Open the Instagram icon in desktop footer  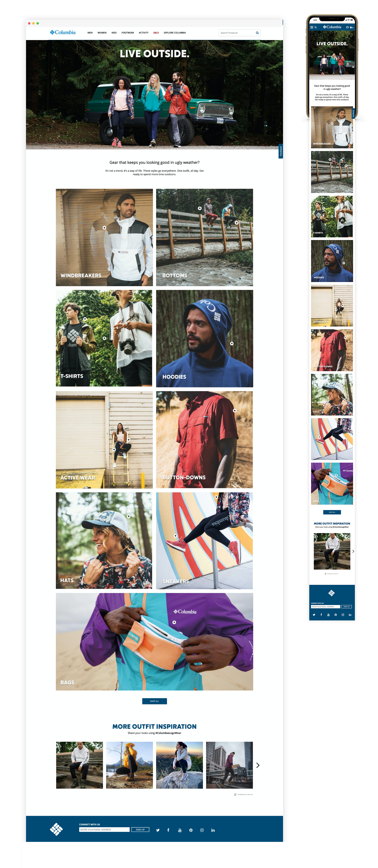click(x=202, y=830)
